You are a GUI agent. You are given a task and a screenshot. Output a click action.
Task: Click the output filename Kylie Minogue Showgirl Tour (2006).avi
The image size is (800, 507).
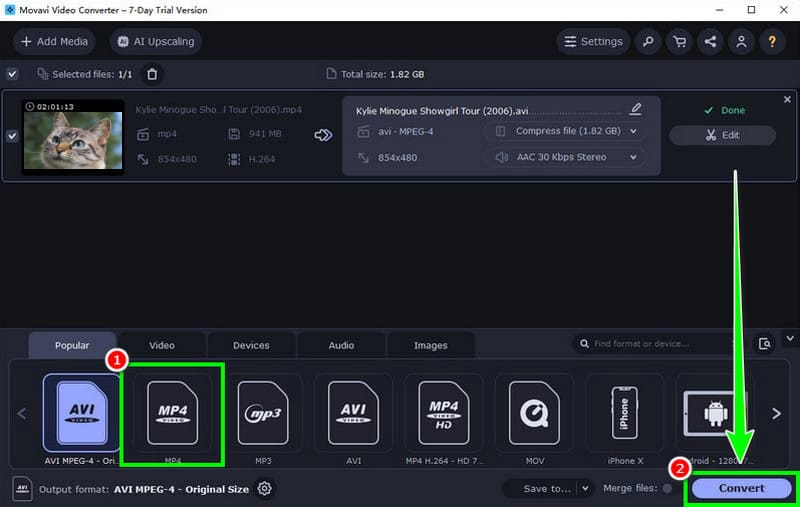pos(442,111)
